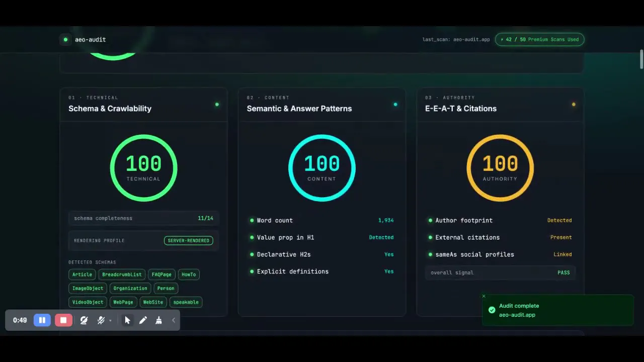Pause the screen recording

click(x=42, y=320)
